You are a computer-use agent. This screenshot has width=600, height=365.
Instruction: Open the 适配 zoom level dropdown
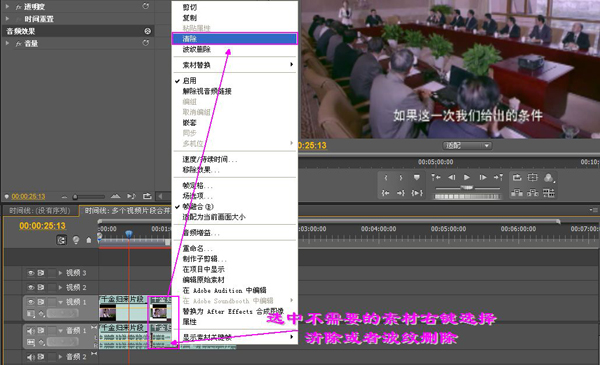click(x=467, y=145)
